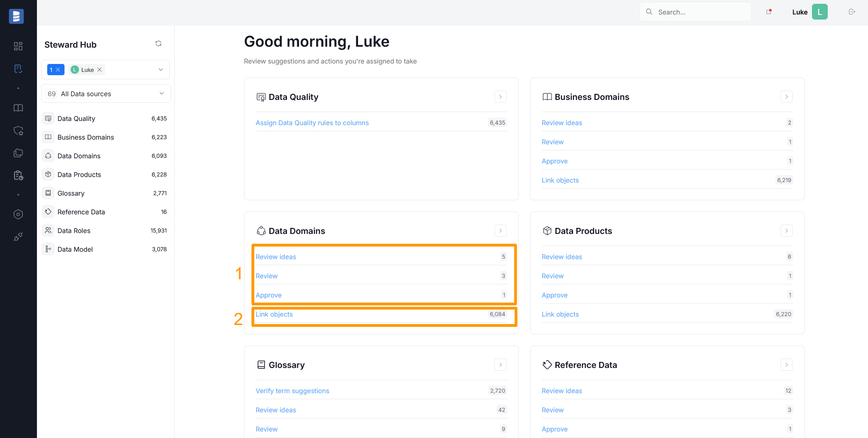
Task: Open Verify term suggestions link
Action: tap(292, 391)
